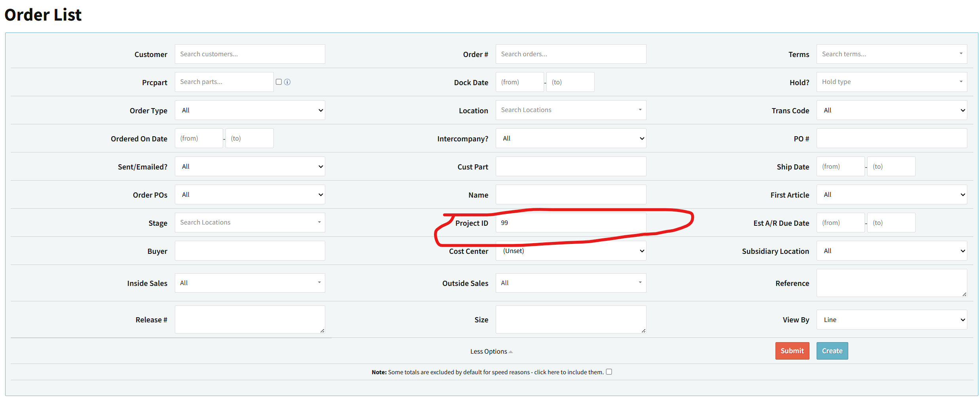Click the info icon beside Prcpart
980x398 pixels.
click(x=287, y=82)
